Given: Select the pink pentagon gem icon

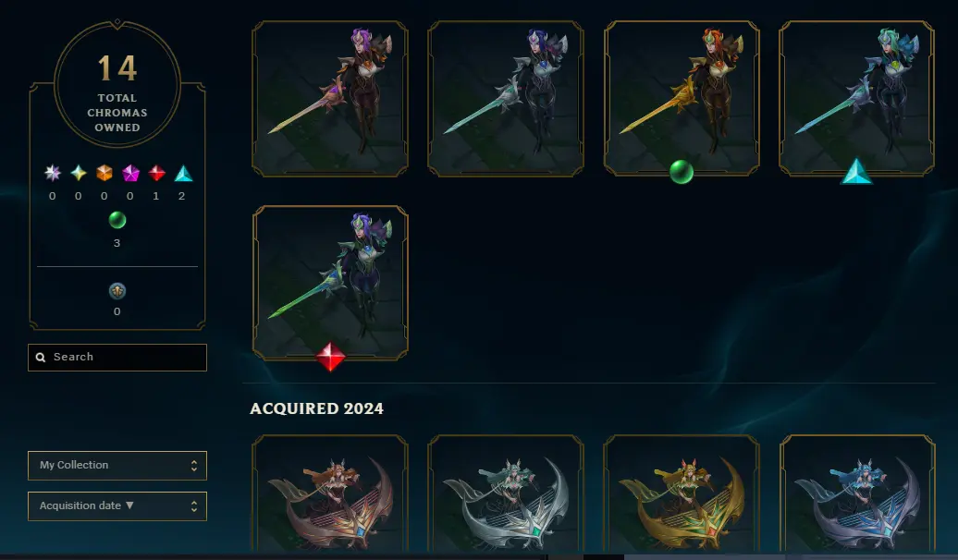Looking at the screenshot, I should coord(130,174).
